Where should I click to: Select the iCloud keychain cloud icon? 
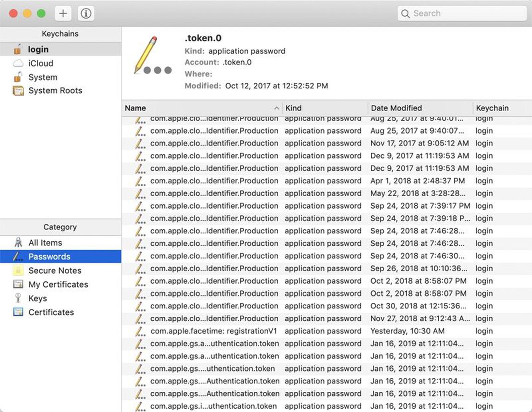click(x=18, y=63)
